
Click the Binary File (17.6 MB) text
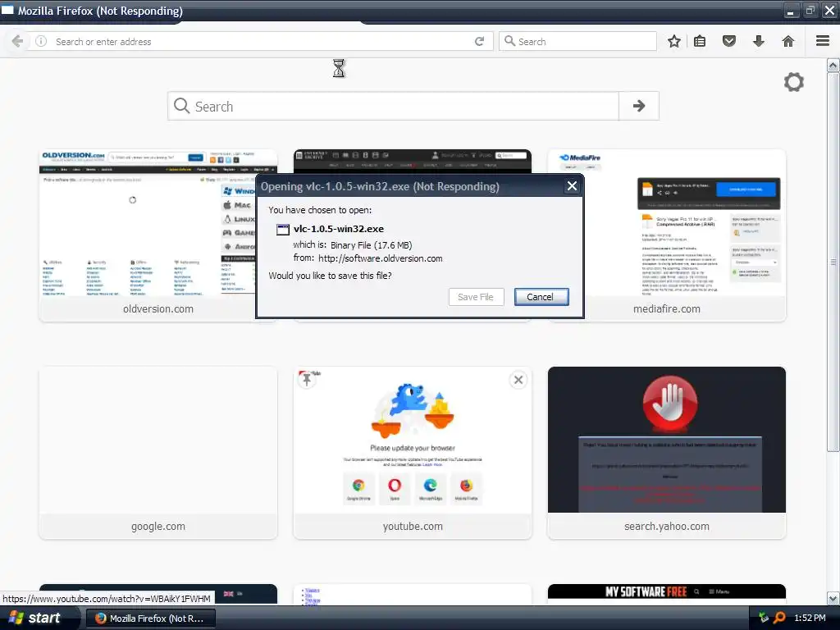coord(372,244)
